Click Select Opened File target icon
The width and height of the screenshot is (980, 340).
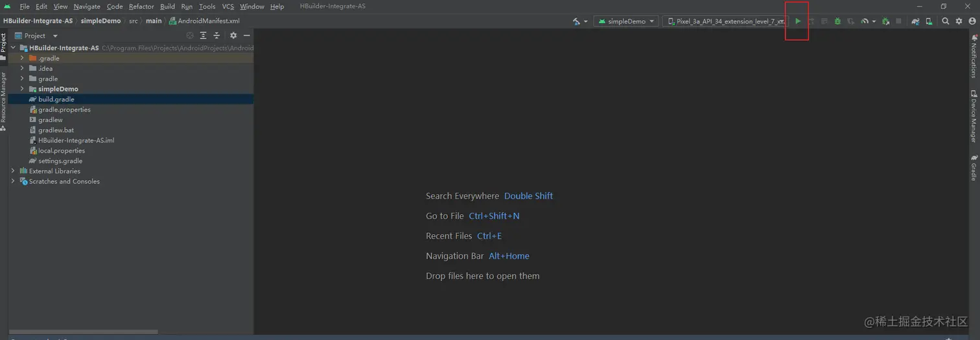[x=190, y=36]
